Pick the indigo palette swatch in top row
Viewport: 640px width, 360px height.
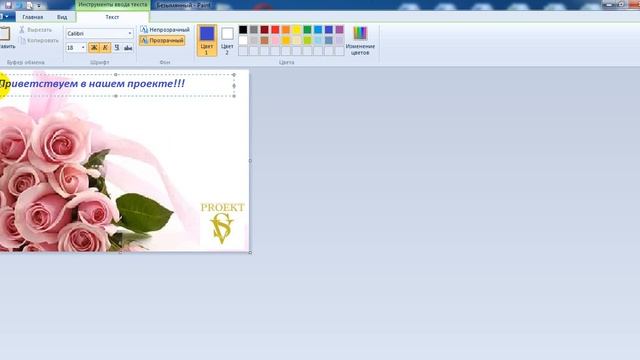pyautogui.click(x=329, y=29)
